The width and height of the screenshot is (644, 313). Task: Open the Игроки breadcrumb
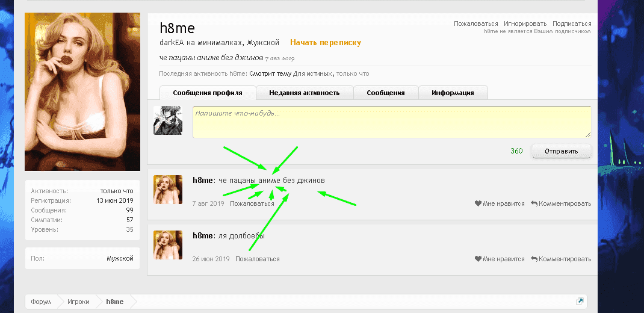click(x=78, y=302)
